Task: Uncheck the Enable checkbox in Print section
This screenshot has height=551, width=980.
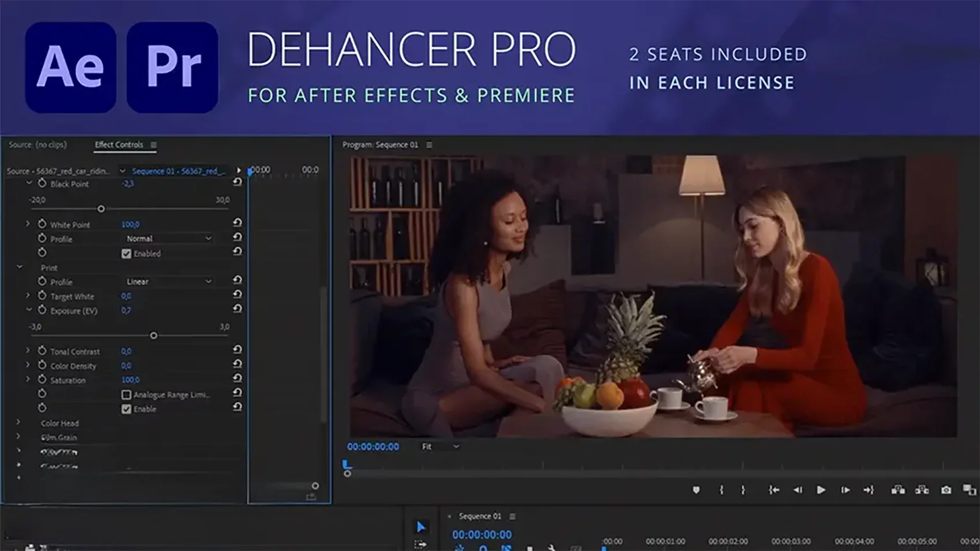Action: pos(126,409)
